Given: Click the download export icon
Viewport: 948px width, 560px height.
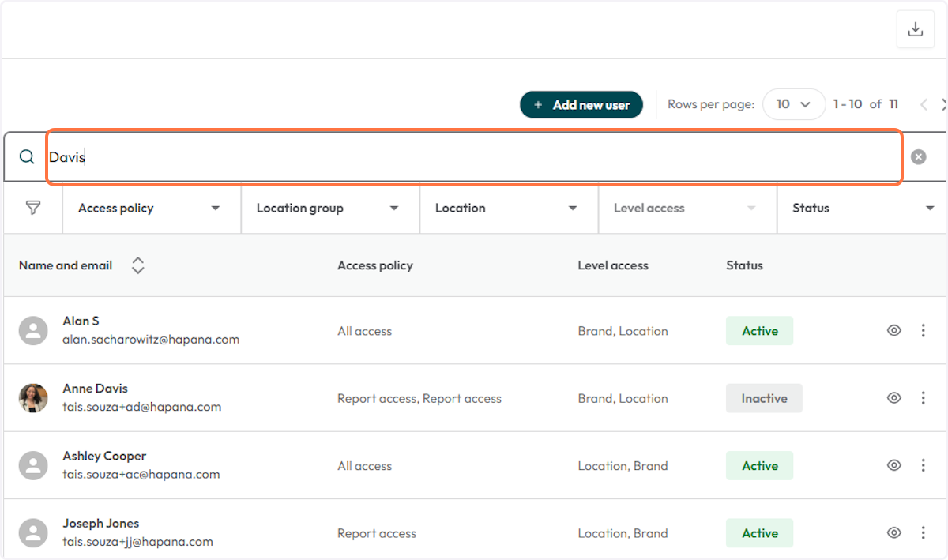Looking at the screenshot, I should click(x=915, y=29).
